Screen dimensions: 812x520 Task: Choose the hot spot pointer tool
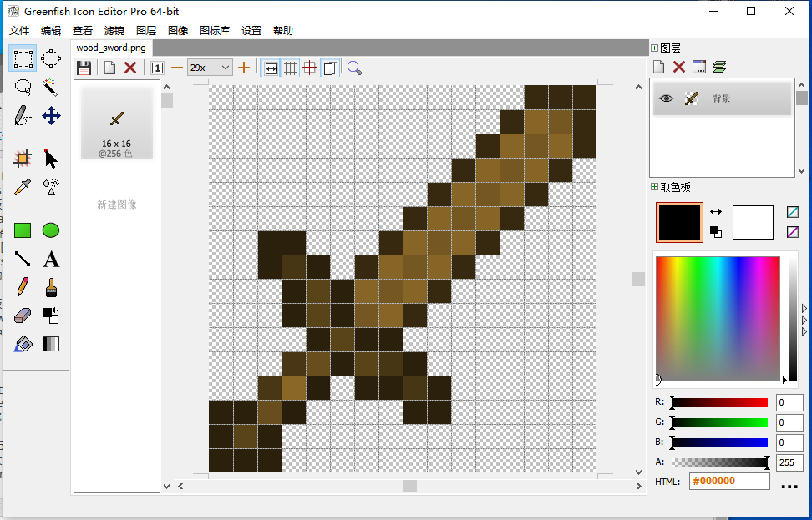coord(51,159)
